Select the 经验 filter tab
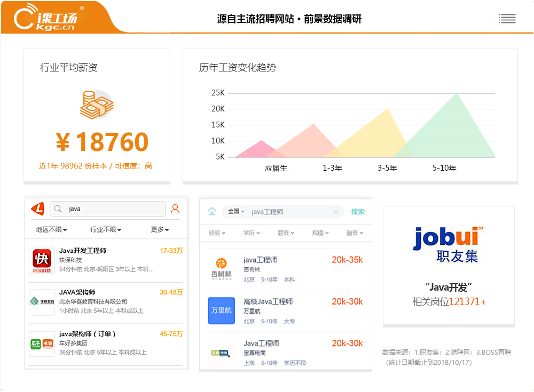Image resolution: width=534 pixels, height=392 pixels. (217, 233)
